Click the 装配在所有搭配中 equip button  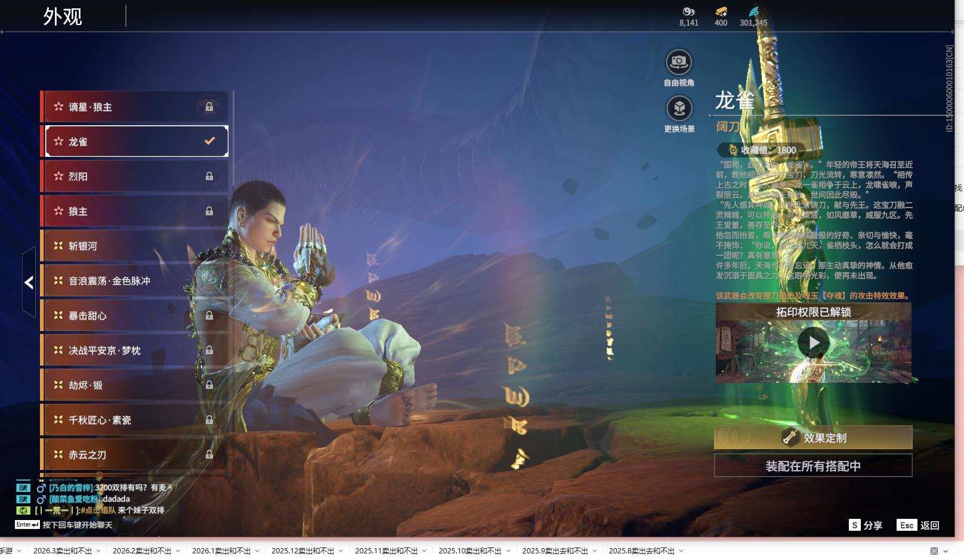click(x=812, y=466)
